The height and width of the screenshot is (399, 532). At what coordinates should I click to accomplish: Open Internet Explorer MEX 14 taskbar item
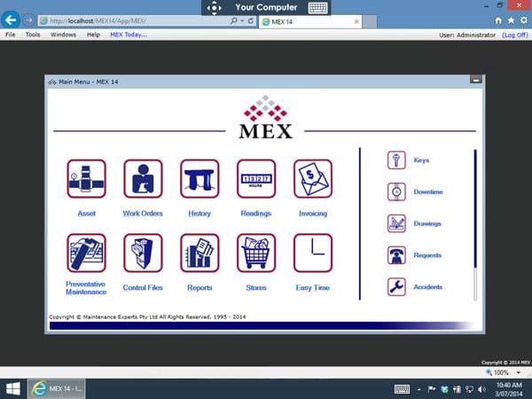[x=57, y=389]
